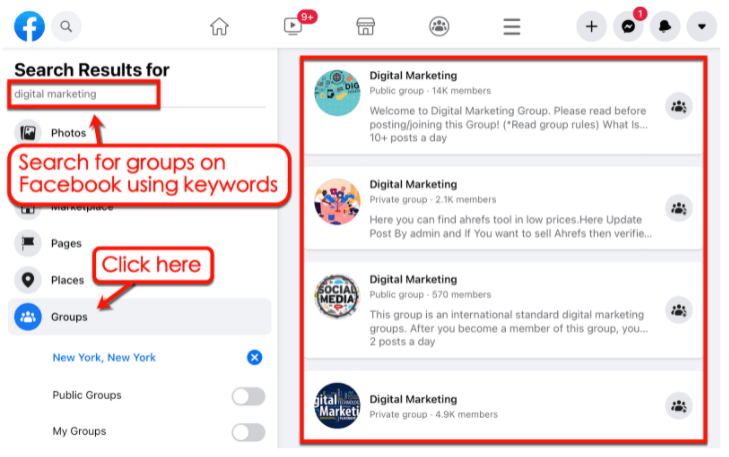Click the blue Groups icon in the sidebar

(28, 317)
